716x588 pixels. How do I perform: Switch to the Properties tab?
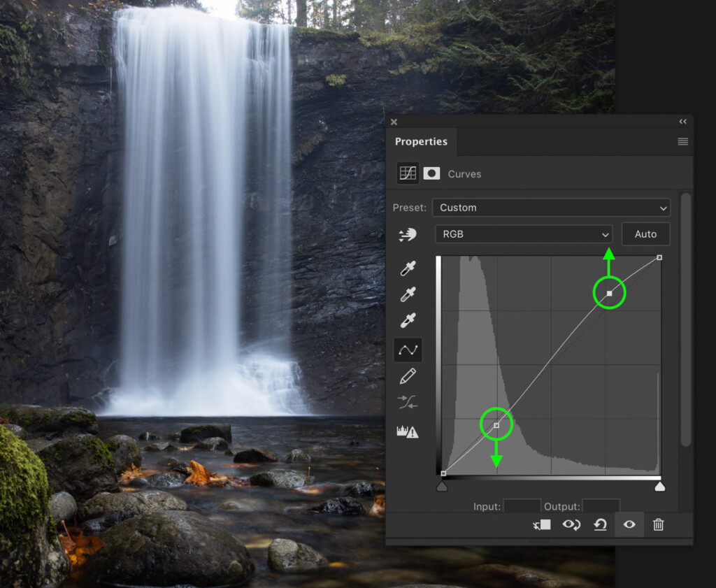click(x=421, y=141)
